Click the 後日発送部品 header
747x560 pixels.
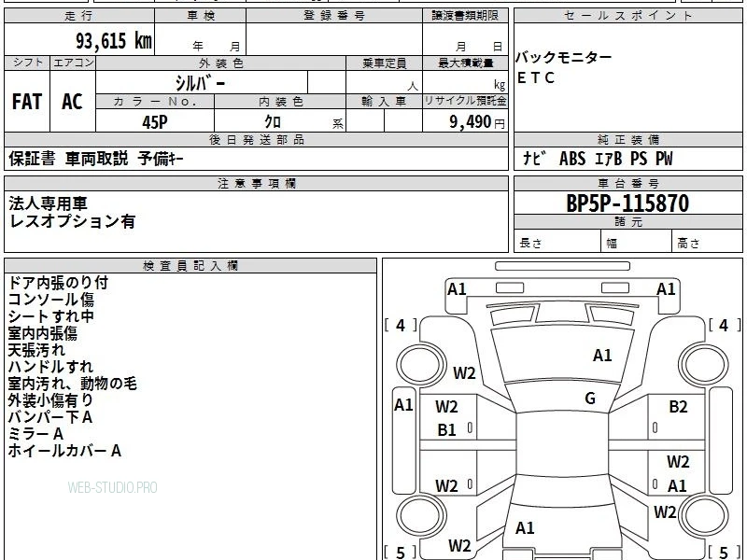(x=256, y=139)
